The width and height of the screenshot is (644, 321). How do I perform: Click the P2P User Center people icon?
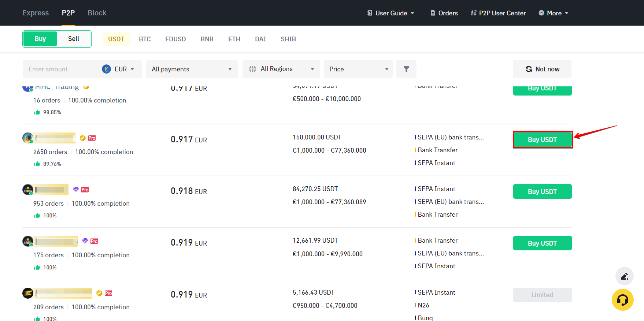coord(474,13)
